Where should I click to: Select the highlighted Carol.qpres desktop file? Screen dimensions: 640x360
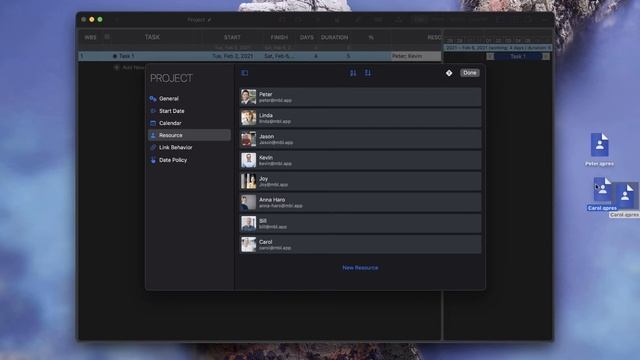[x=602, y=194]
